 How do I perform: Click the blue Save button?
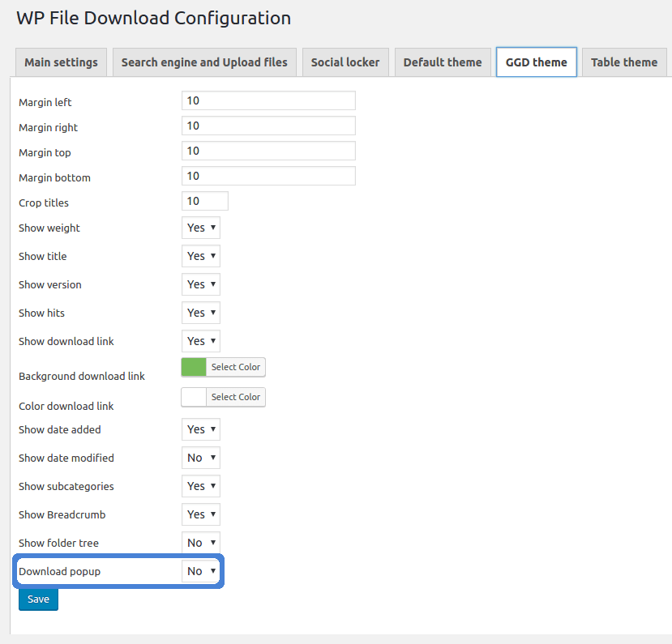pyautogui.click(x=38, y=599)
